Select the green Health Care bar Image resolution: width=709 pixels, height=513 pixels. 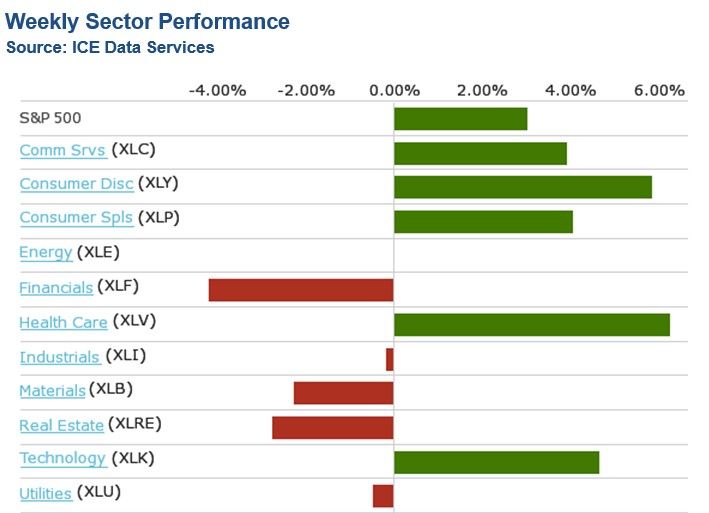coord(531,324)
